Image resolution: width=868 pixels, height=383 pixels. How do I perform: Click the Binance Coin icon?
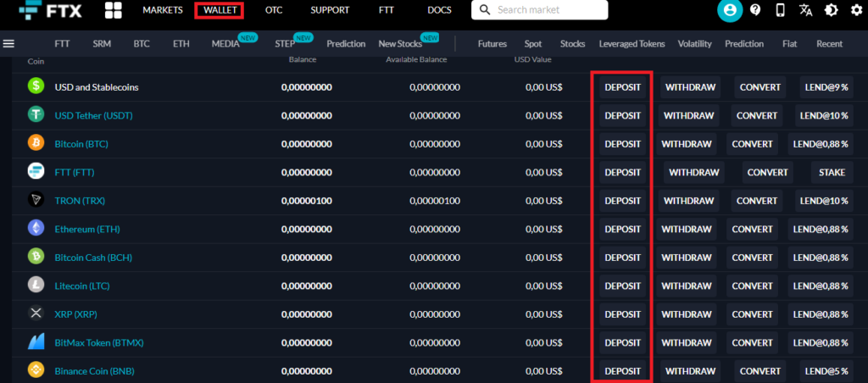[36, 370]
